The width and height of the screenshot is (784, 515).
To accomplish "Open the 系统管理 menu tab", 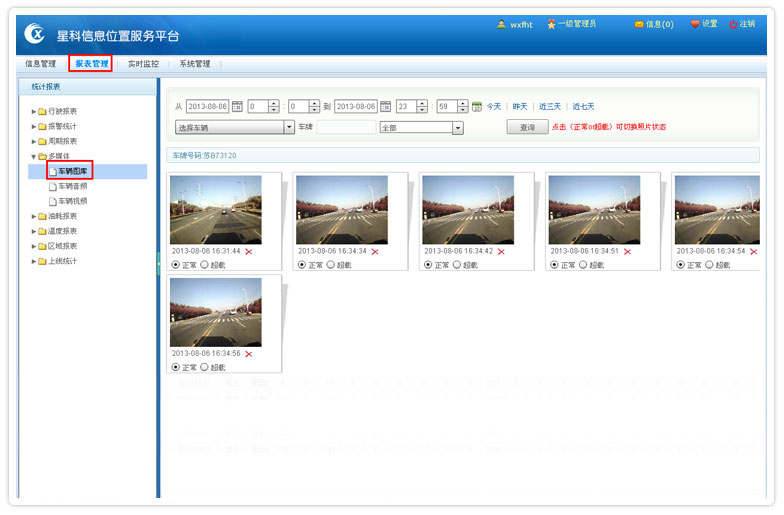I will pyautogui.click(x=195, y=64).
